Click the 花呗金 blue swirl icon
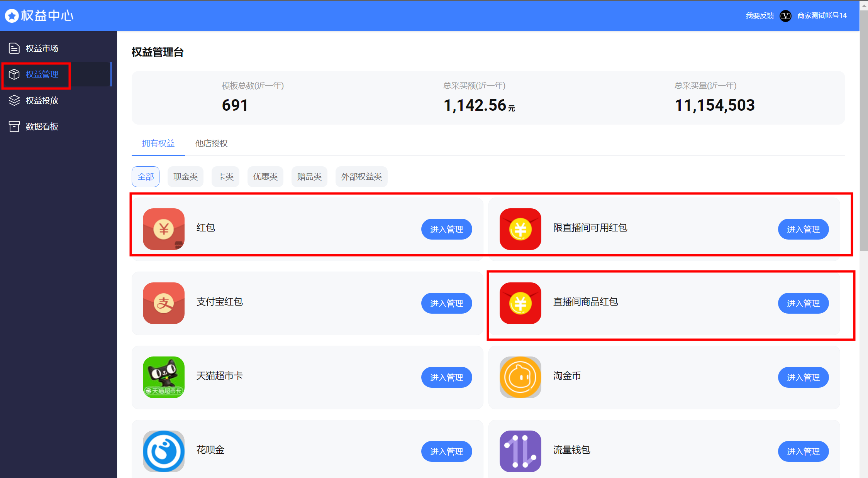Viewport: 868px width, 478px height. tap(164, 451)
